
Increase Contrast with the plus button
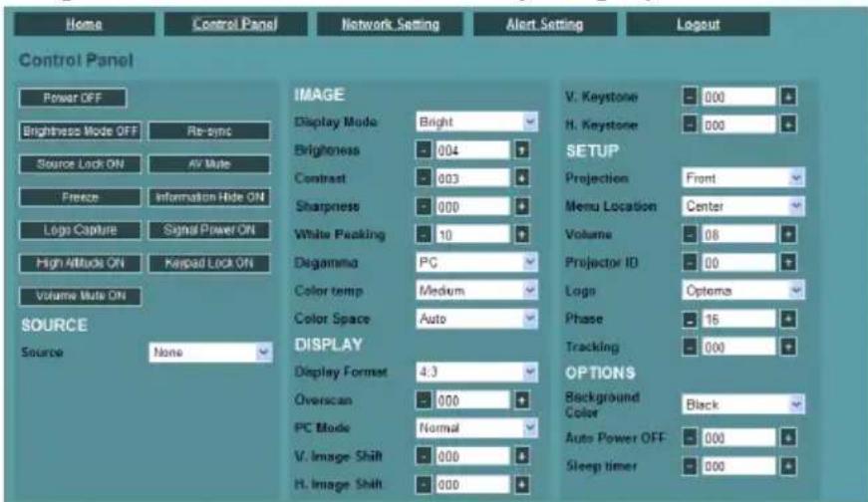[x=521, y=177]
